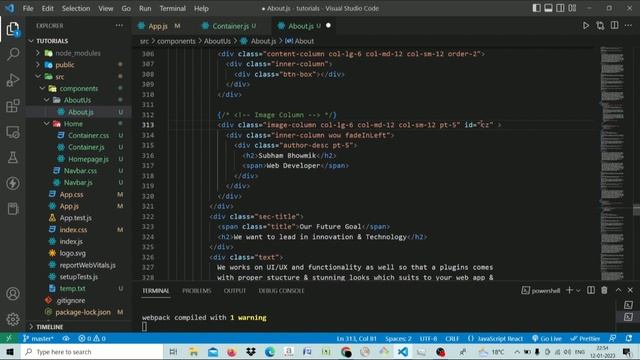Open the Extensions view
This screenshot has height=360, width=640.
click(x=13, y=106)
